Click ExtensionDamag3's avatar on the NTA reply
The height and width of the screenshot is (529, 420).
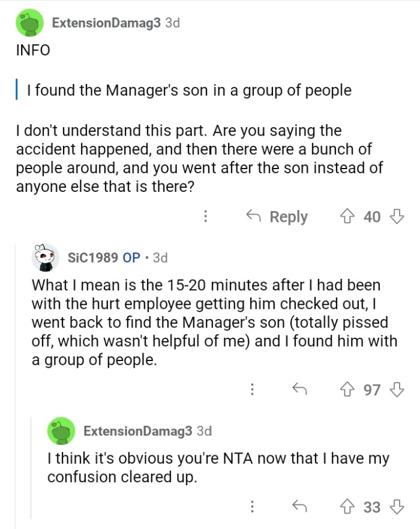coord(61,431)
